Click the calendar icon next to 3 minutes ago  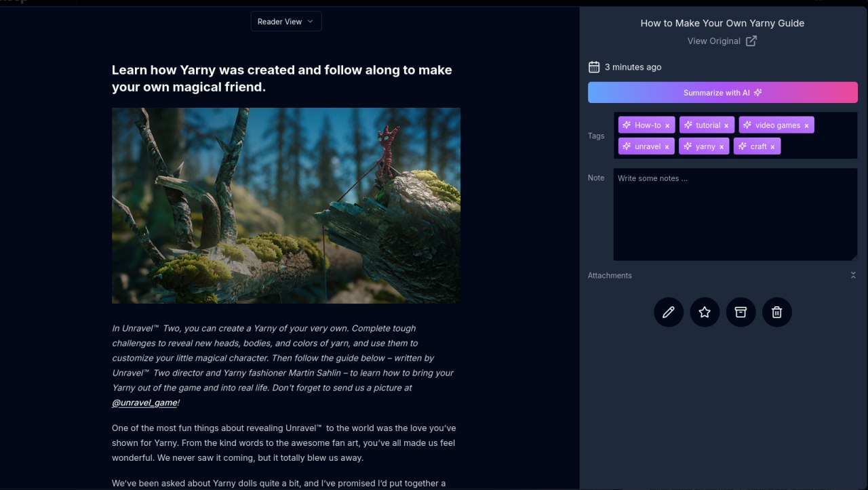594,66
